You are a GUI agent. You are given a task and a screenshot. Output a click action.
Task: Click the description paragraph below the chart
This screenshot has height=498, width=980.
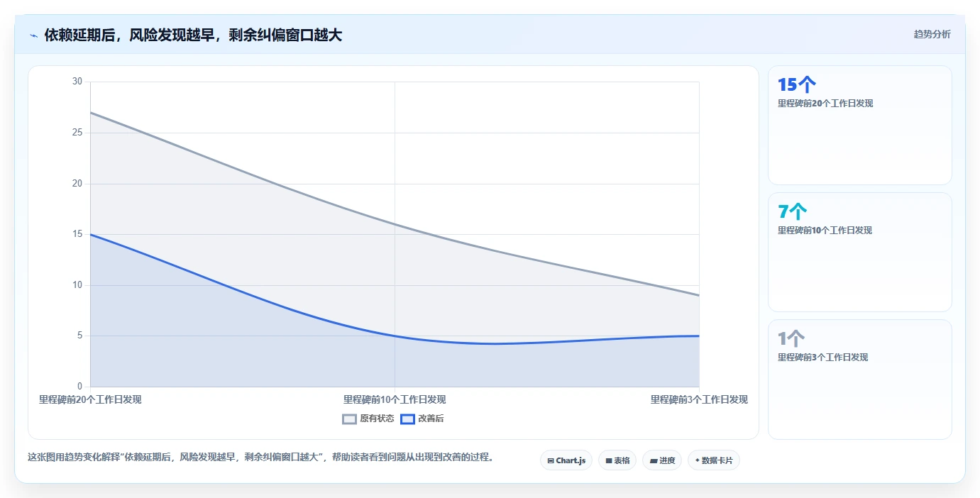[x=260, y=458]
